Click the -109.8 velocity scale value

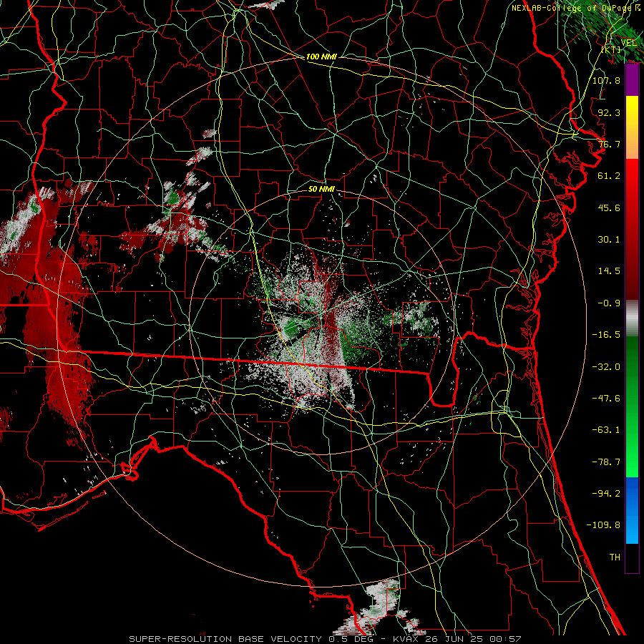point(603,525)
